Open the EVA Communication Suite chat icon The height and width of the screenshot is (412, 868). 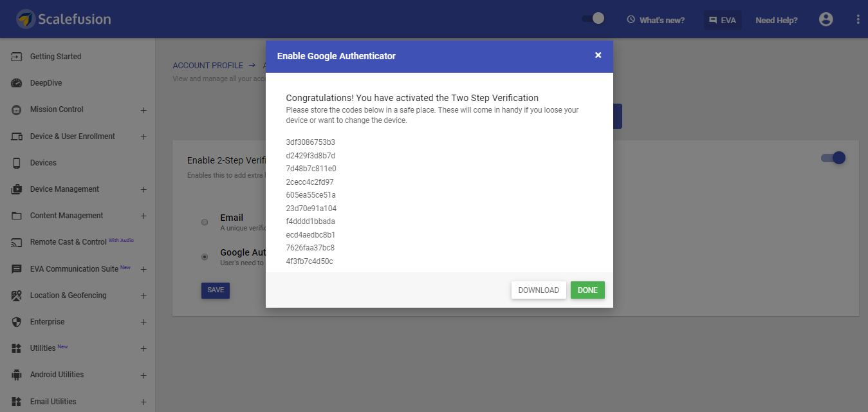(x=17, y=269)
